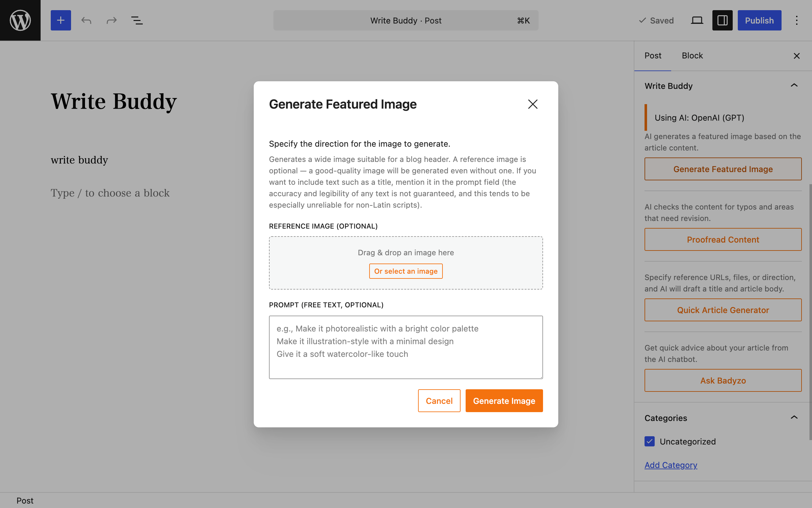The image size is (812, 508).
Task: Open the document overview list icon
Action: 137,21
